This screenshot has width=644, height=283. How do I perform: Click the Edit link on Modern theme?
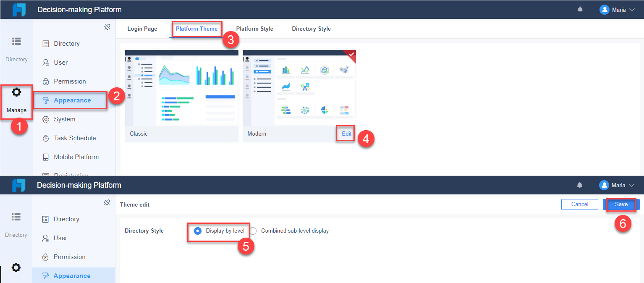click(346, 134)
